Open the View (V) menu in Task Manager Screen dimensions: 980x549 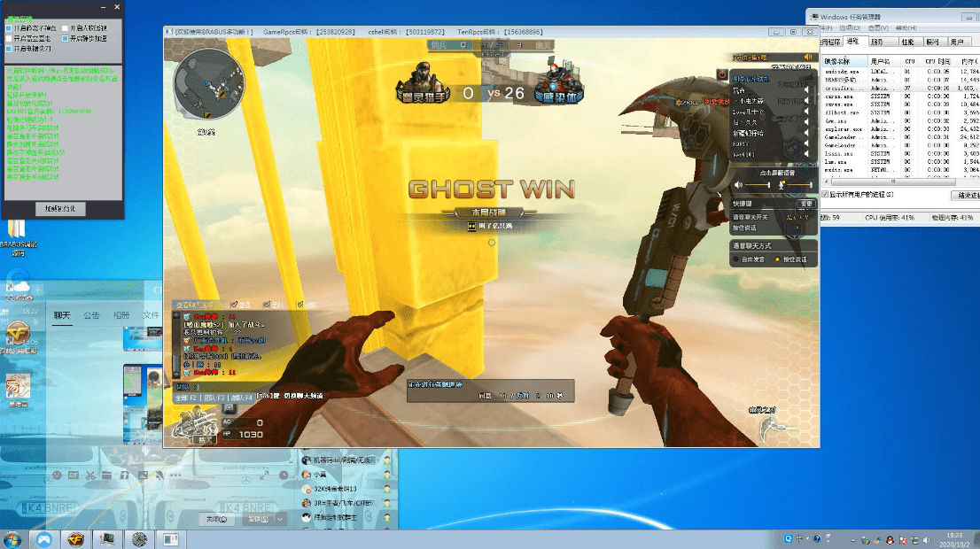pos(878,28)
